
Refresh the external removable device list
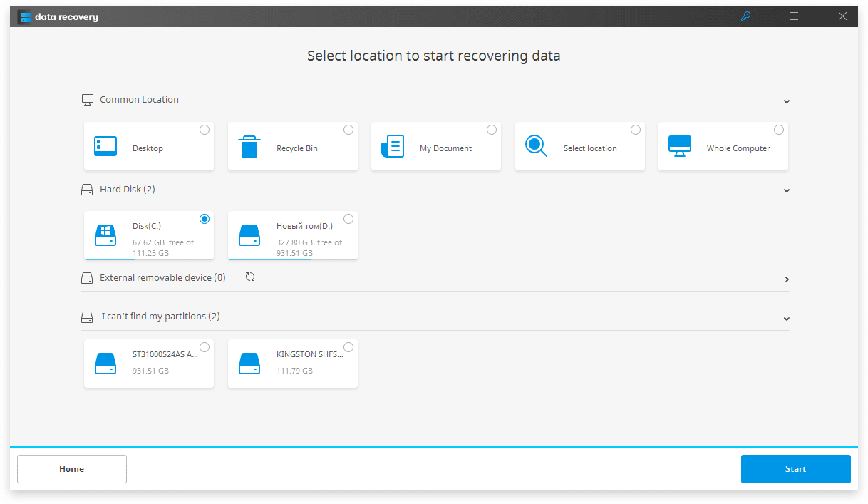(250, 277)
